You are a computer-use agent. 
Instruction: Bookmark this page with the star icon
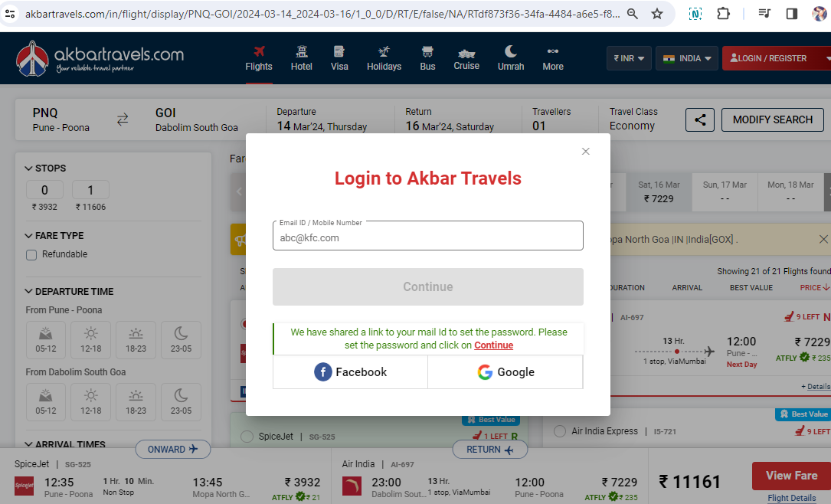pos(657,14)
